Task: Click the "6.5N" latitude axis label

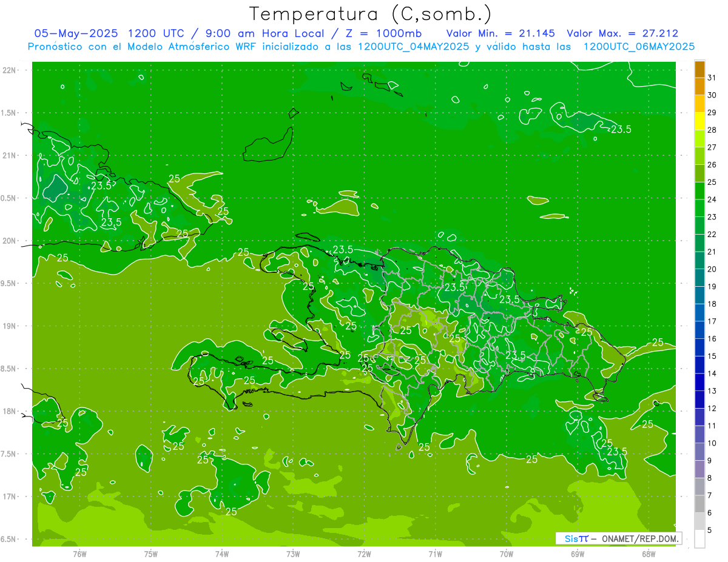Action: [8, 539]
